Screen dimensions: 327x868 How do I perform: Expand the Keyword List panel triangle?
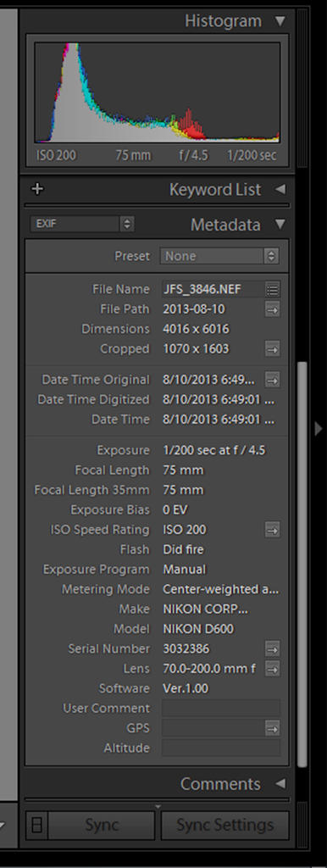[x=280, y=189]
